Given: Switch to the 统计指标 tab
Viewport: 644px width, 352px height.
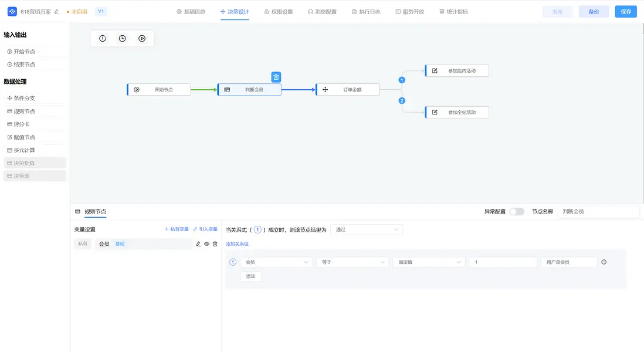Looking at the screenshot, I should point(453,12).
